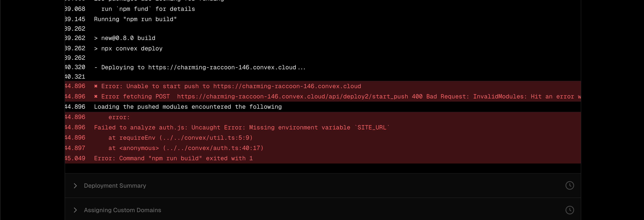Viewport: 644px width, 220px height.
Task: Click the 45.049 timestamp on last error
Action: tap(75, 158)
